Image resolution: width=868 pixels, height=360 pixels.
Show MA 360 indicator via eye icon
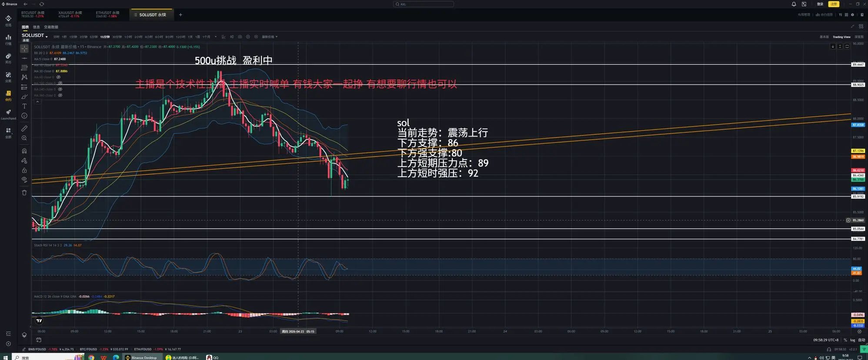coord(60,95)
